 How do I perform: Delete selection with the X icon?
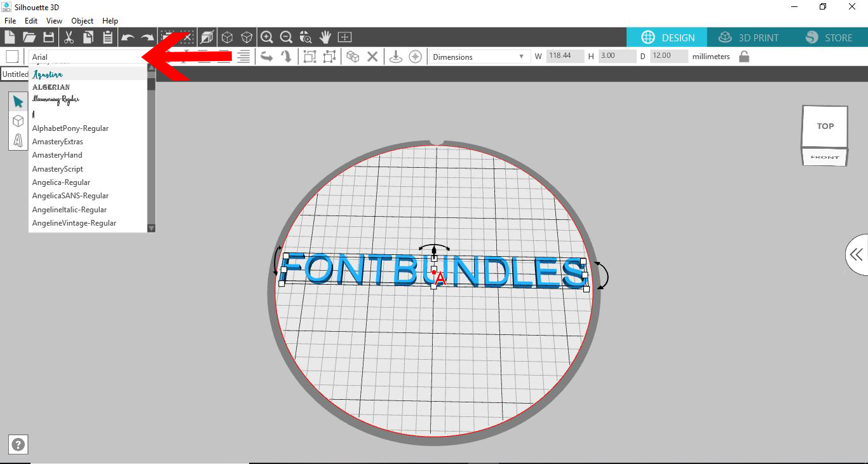[x=372, y=57]
